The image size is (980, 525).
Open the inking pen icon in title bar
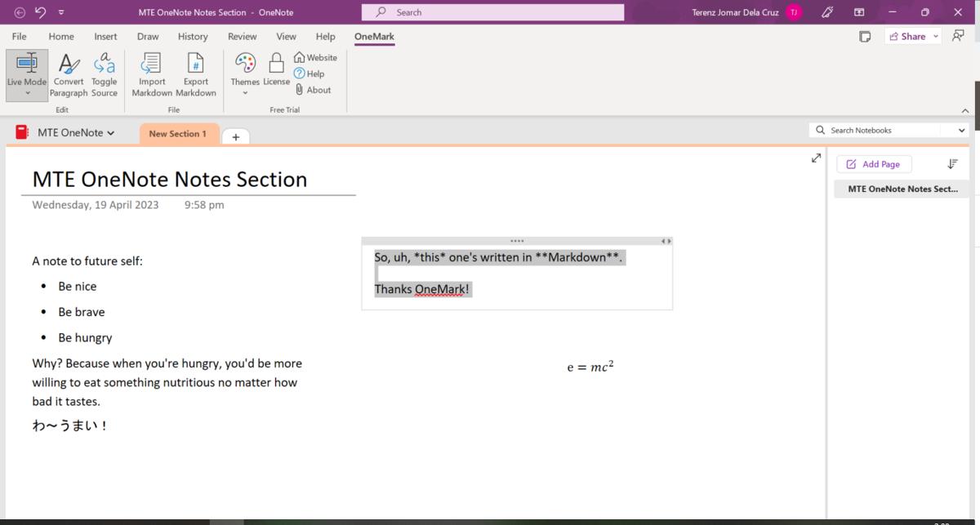[x=826, y=12]
